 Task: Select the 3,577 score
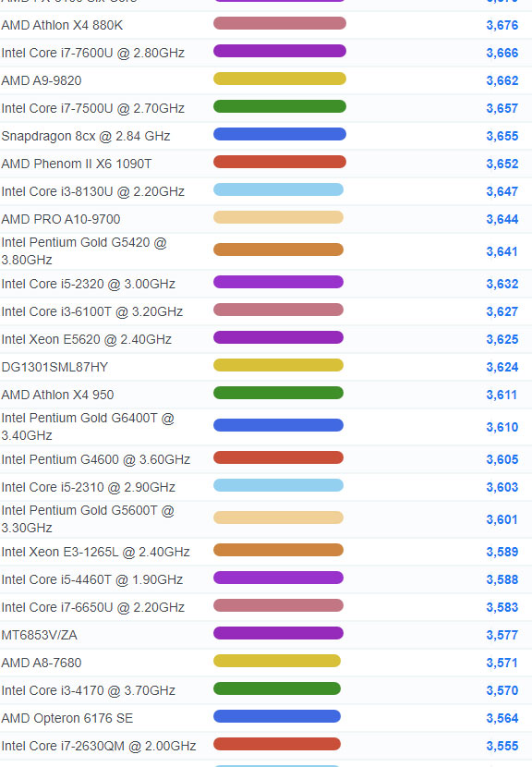[x=502, y=636]
